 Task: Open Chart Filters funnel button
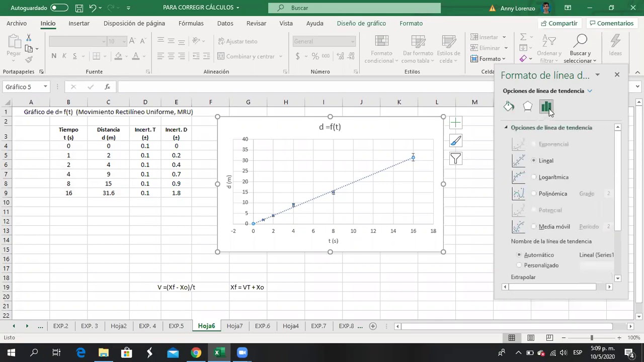[455, 159]
